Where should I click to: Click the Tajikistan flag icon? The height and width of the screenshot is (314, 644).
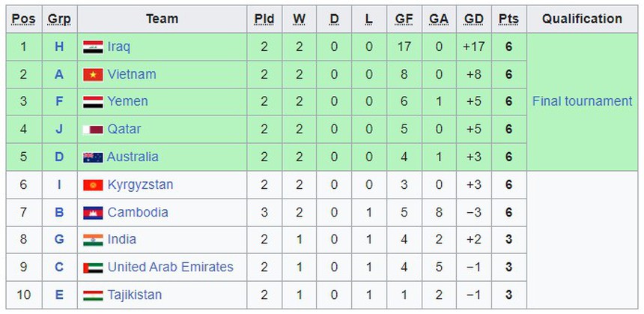point(93,295)
